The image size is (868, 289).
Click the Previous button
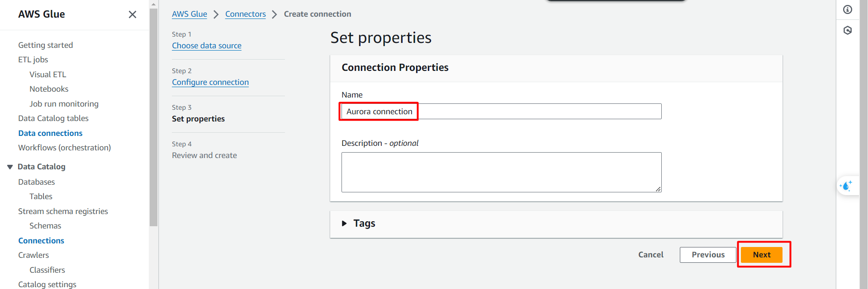(707, 255)
